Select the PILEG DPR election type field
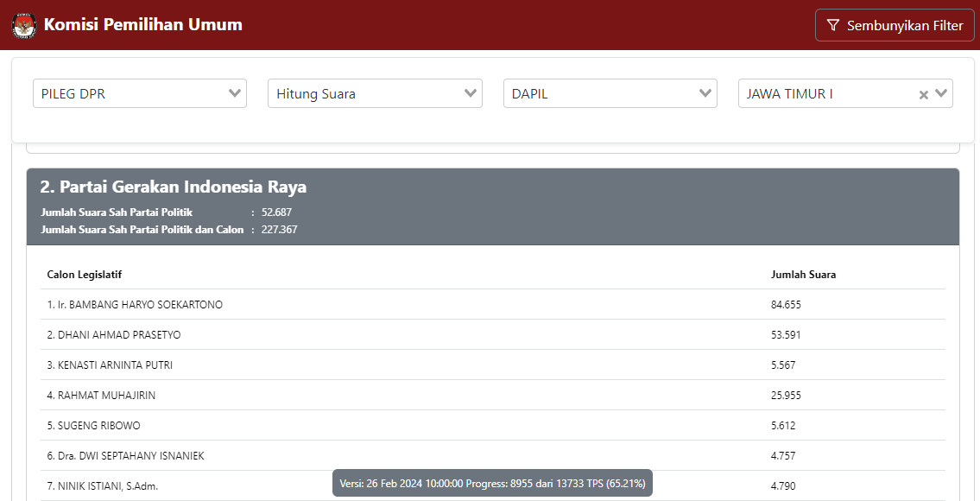Viewport: 980px width, 501px height. pos(130,94)
